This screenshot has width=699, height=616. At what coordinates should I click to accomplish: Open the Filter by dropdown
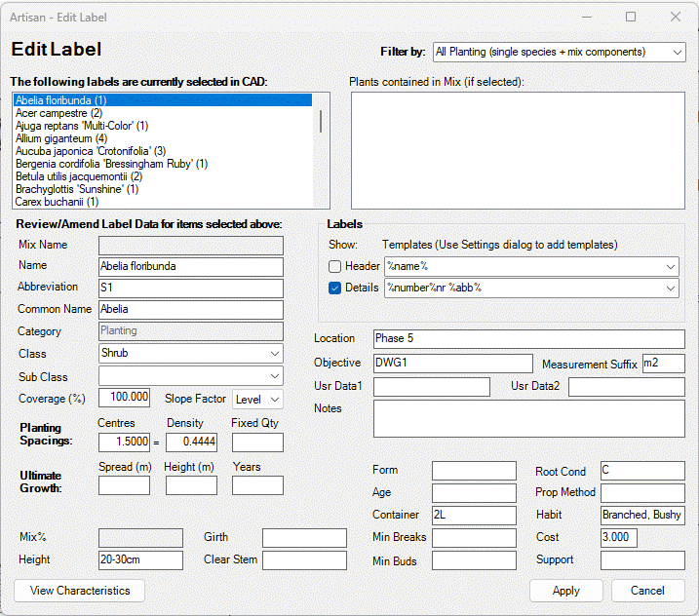tap(559, 52)
